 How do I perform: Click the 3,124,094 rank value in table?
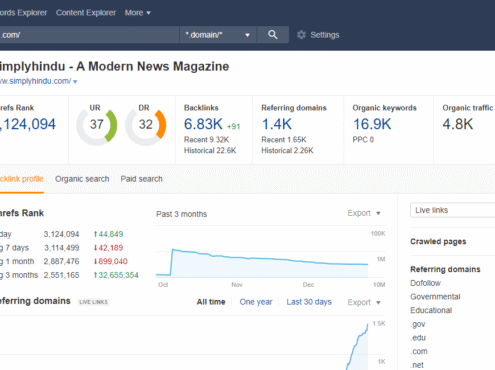pos(61,234)
